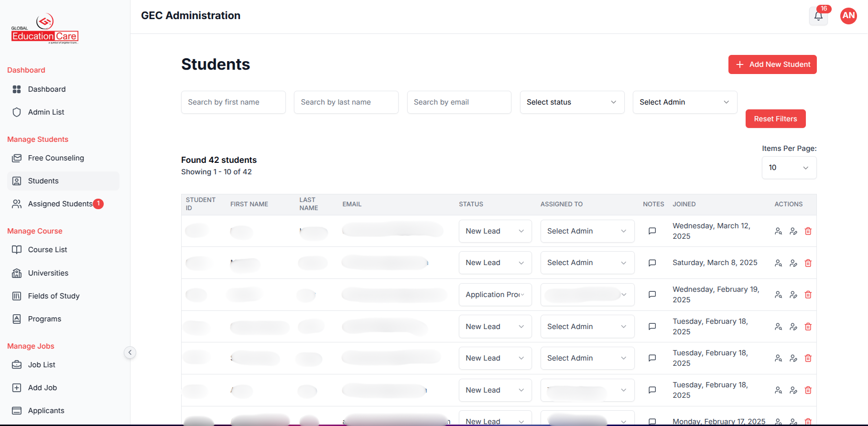This screenshot has width=868, height=426.
Task: Open the Select Admin filter dropdown
Action: coord(684,102)
